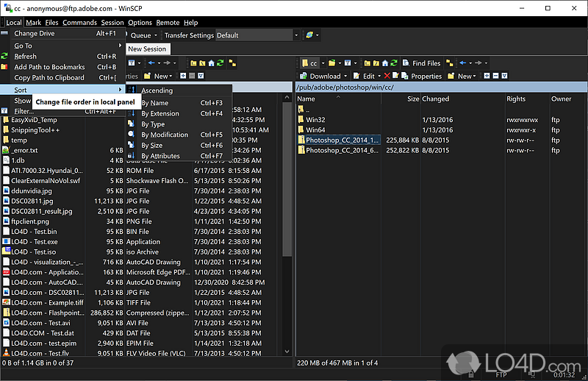Click the local panel home directory icon
The width and height of the screenshot is (588, 381).
tap(212, 63)
